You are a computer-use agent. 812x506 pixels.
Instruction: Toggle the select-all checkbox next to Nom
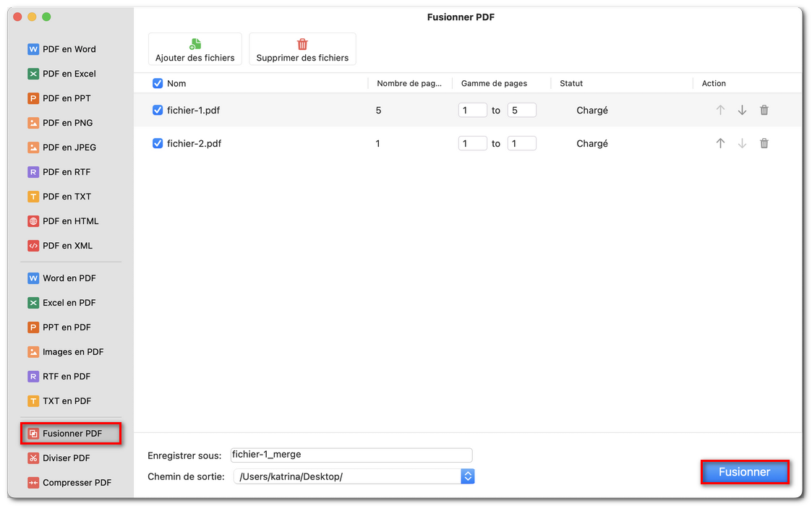click(157, 83)
